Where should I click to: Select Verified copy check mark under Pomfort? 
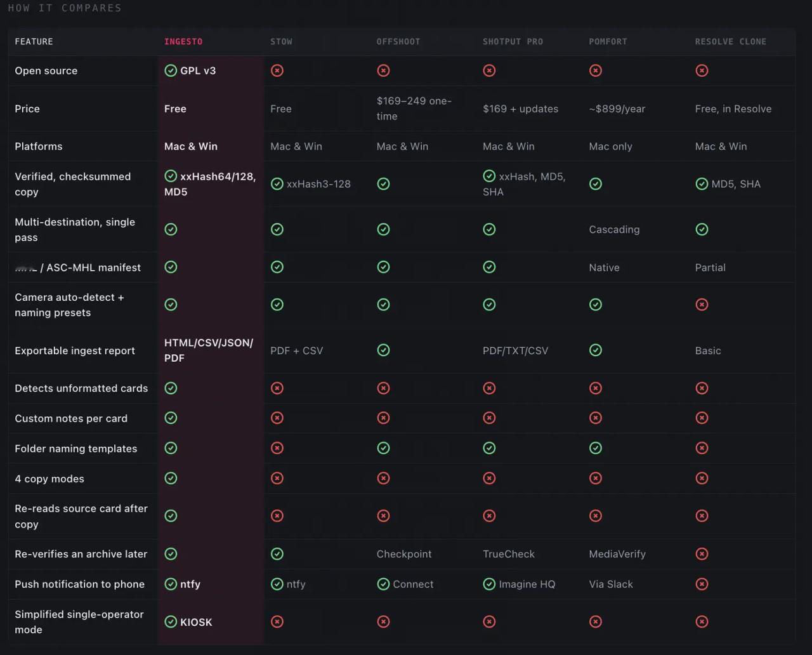596,184
